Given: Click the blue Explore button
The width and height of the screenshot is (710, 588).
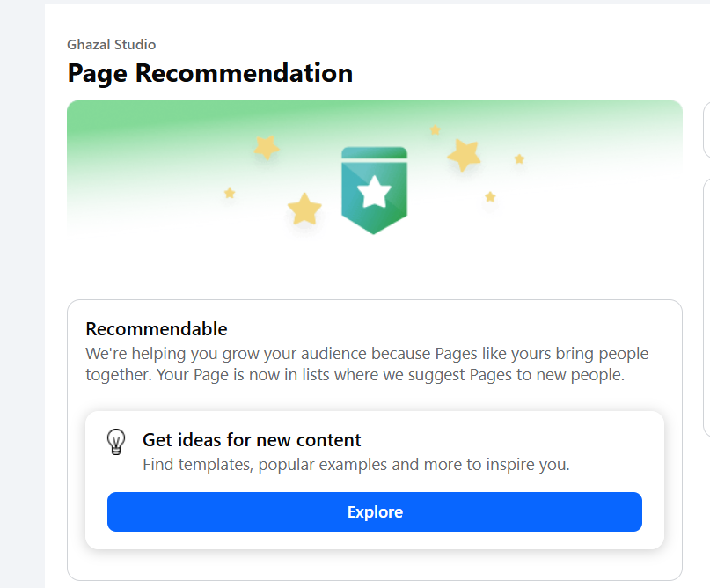Looking at the screenshot, I should [375, 511].
